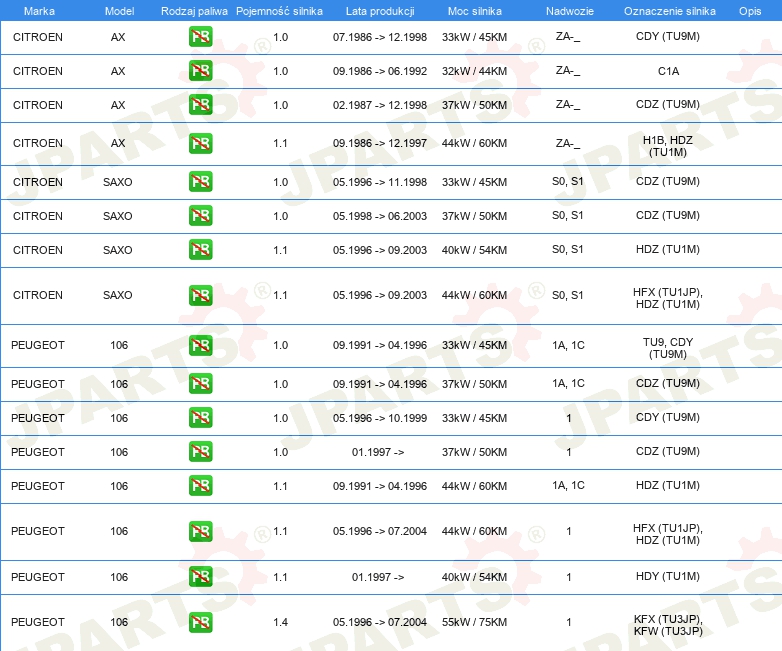Click the fuel icon for Citroen AX 02.1987 -> 12.1998
Viewport: 782px width, 651px height.
(x=200, y=105)
